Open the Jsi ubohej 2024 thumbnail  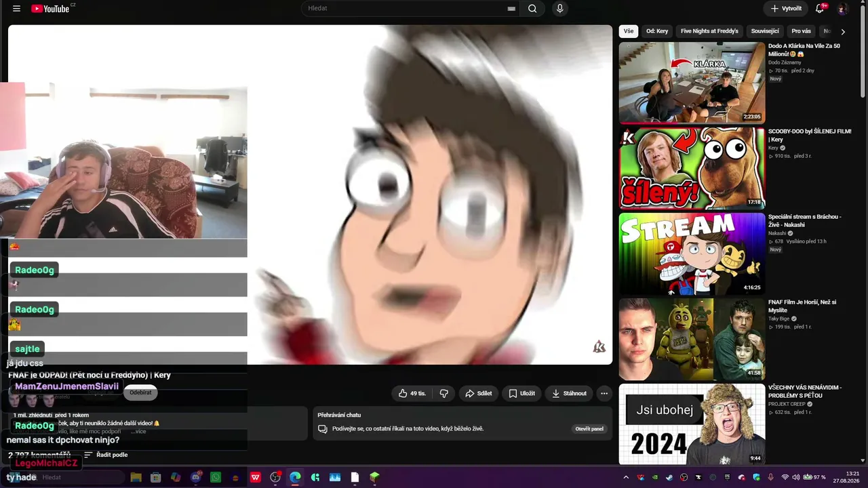[692, 424]
